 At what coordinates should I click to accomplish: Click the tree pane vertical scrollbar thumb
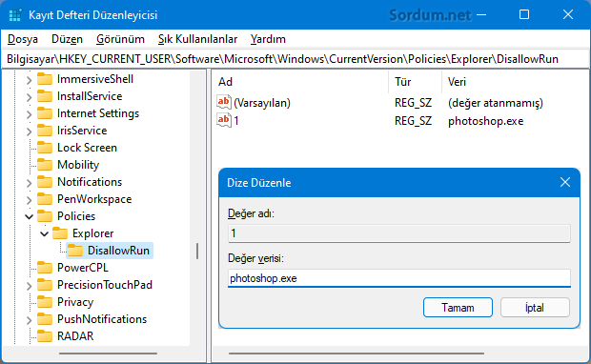(x=197, y=251)
